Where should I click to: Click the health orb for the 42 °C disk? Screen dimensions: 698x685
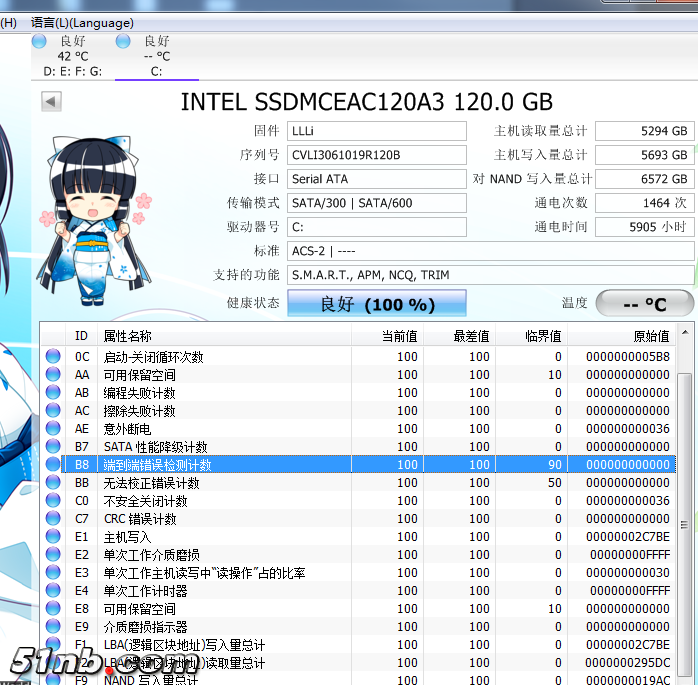[39, 41]
